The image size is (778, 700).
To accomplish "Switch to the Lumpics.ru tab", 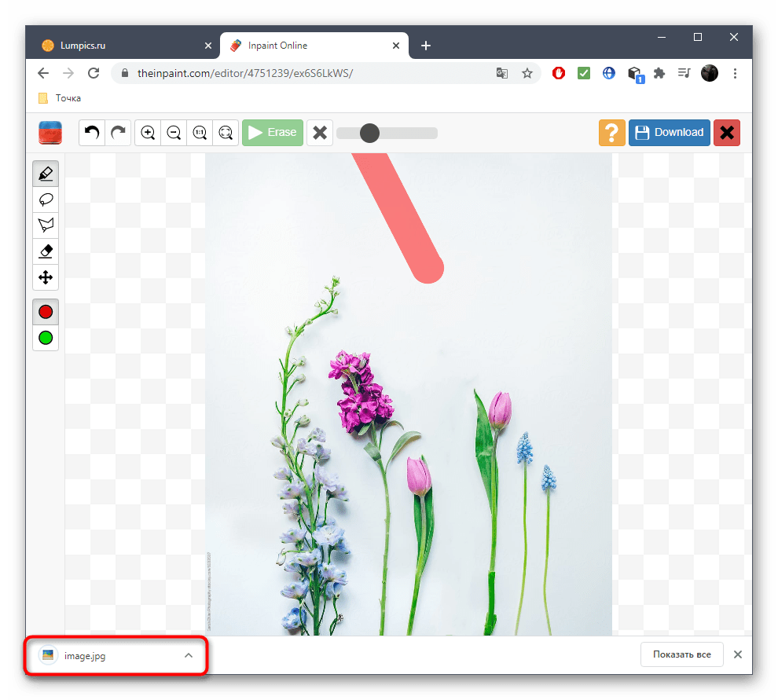I will tap(118, 46).
